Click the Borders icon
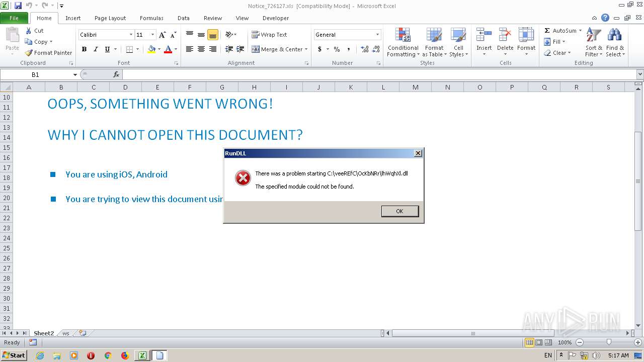Viewport: 644px width, 362px height. point(129,49)
